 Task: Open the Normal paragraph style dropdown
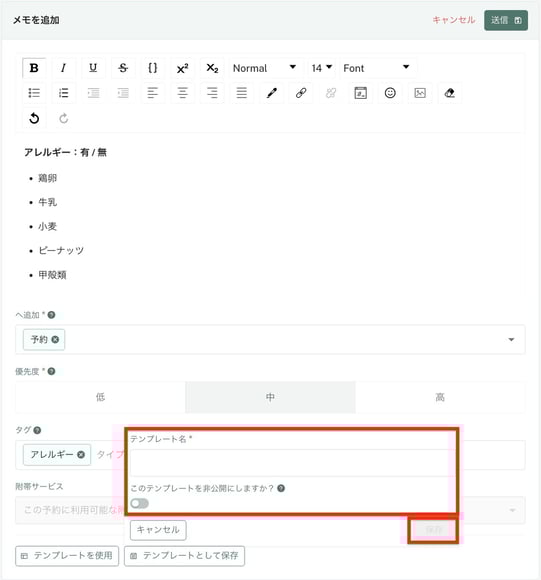[x=265, y=68]
